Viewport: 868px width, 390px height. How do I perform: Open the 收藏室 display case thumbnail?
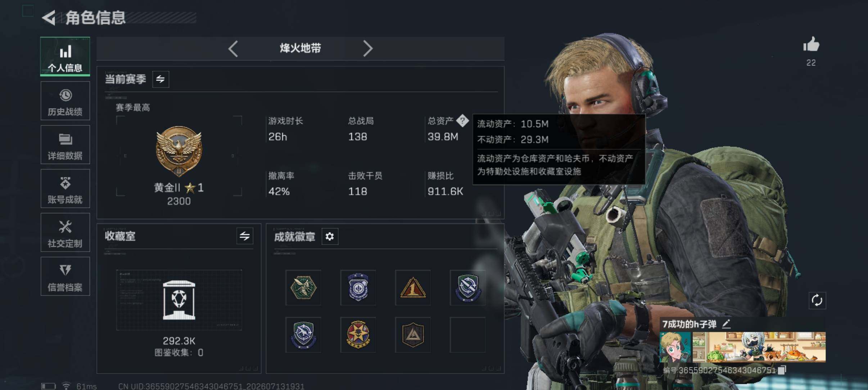[179, 300]
